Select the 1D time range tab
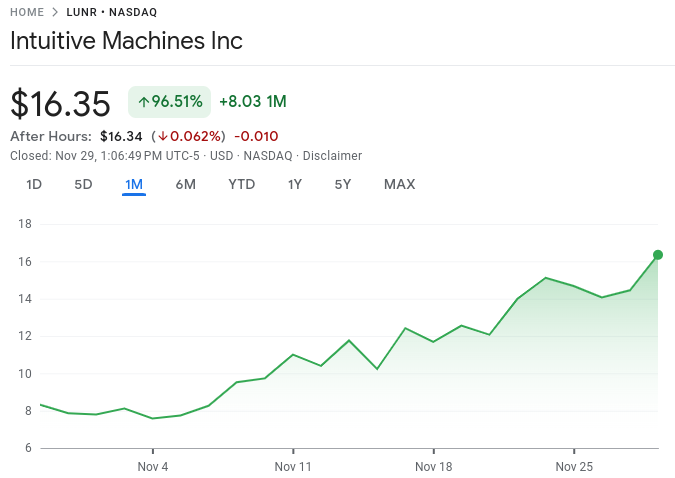This screenshot has width=675, height=478. point(34,184)
